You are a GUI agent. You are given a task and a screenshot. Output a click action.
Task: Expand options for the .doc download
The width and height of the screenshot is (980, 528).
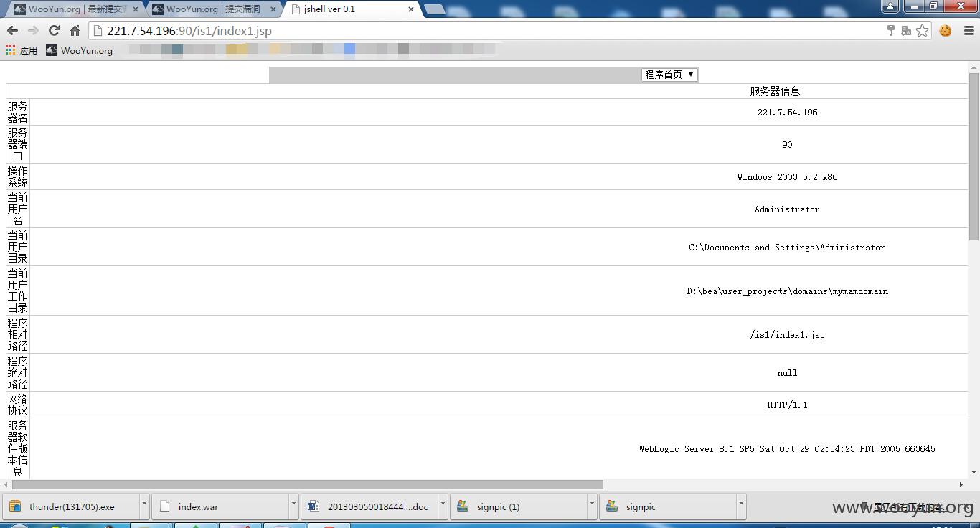(x=443, y=506)
